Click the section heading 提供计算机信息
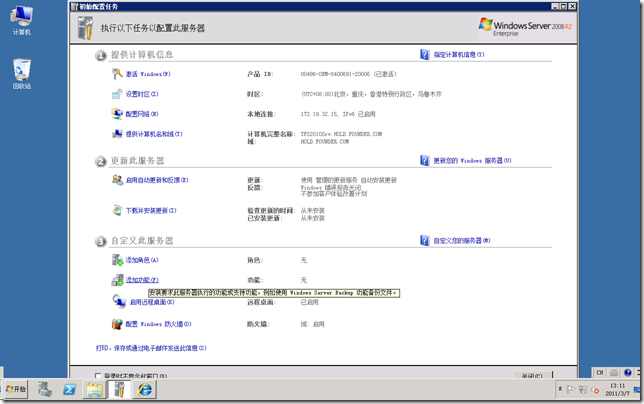Viewport: 644px width, 404px height. point(142,55)
